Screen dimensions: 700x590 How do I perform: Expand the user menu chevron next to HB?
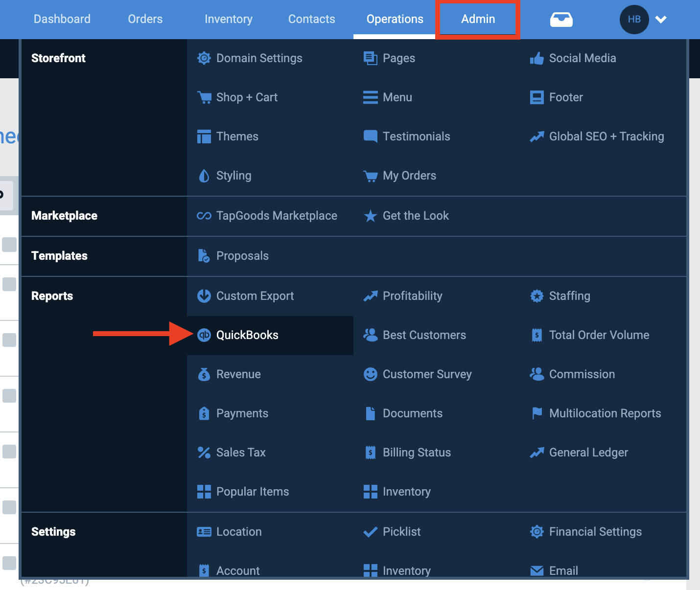tap(661, 20)
